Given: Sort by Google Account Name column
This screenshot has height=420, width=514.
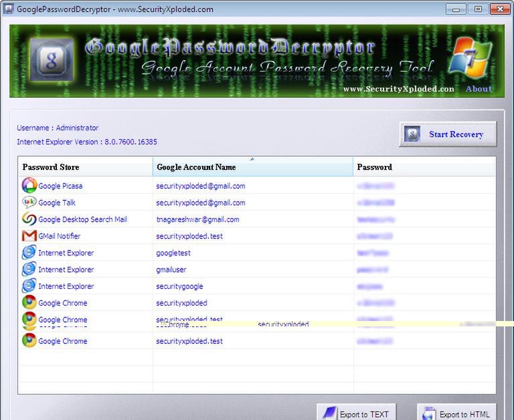Looking at the screenshot, I should click(x=252, y=167).
